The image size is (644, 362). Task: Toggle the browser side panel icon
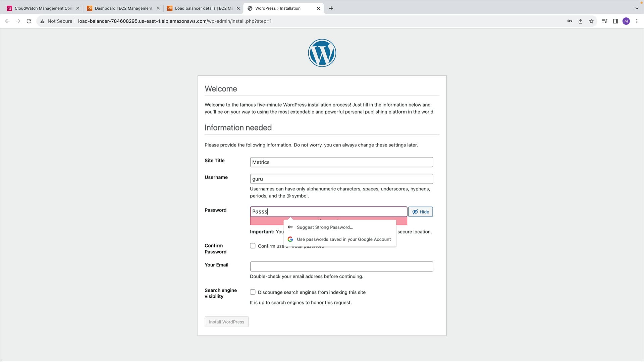coord(615,21)
